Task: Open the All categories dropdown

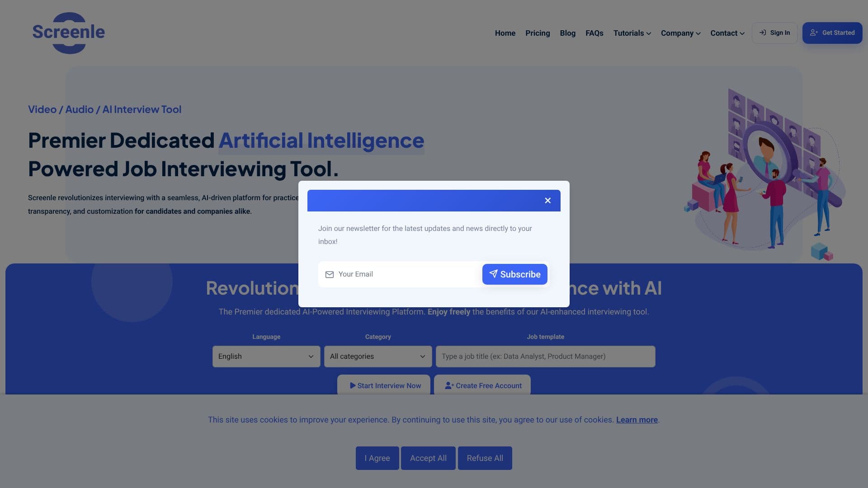Action: click(x=378, y=357)
